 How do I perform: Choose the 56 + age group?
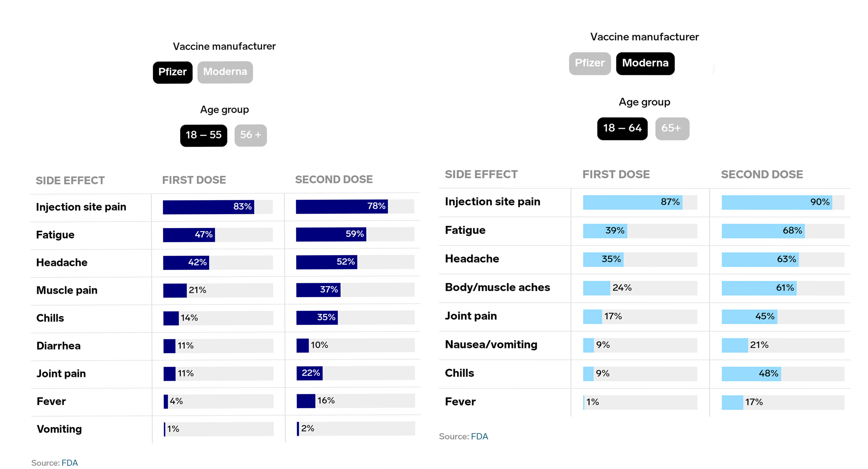250,135
